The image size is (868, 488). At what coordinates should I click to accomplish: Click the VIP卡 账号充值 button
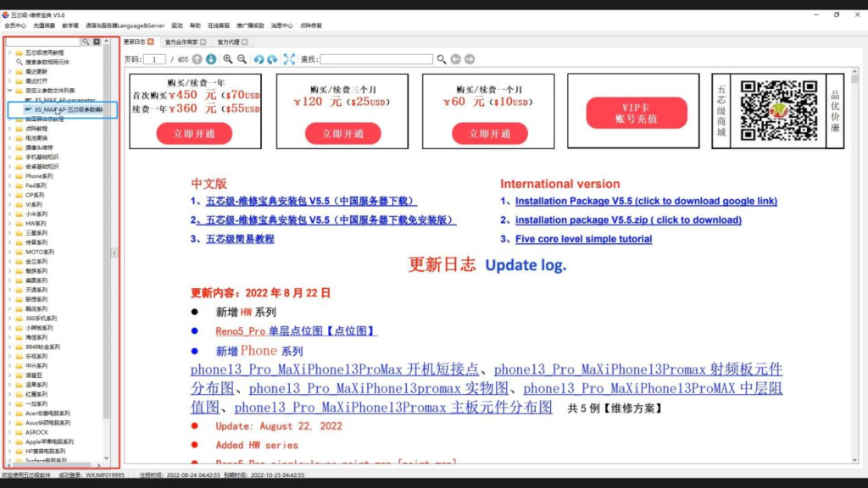pos(637,113)
